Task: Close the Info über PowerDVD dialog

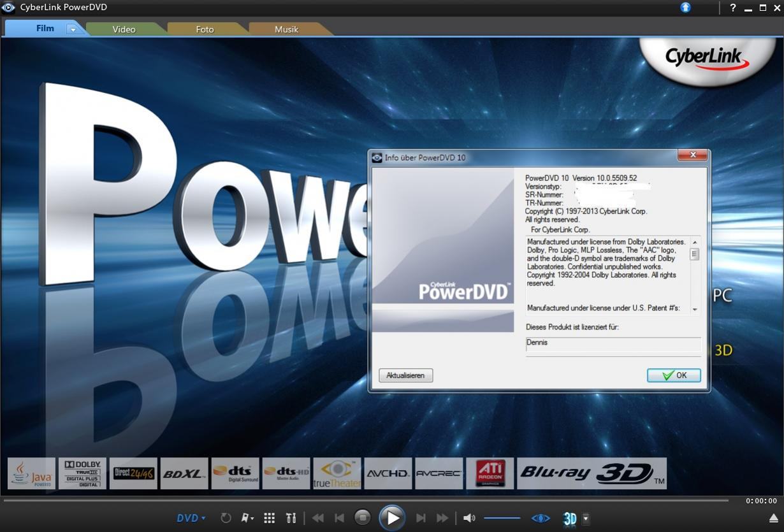Action: 692,155
